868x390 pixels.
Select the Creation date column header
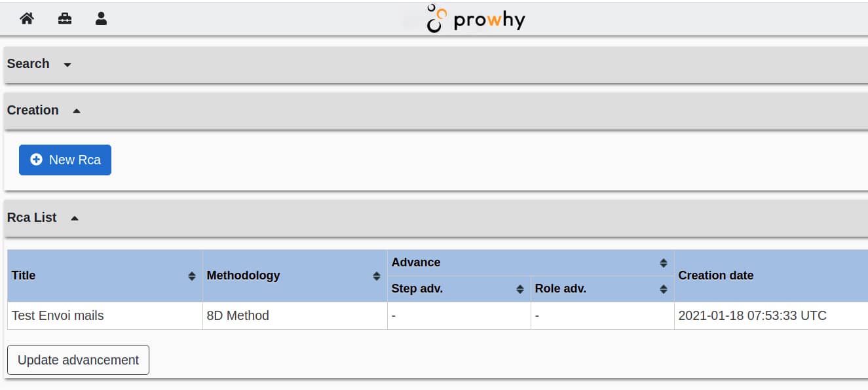click(715, 275)
